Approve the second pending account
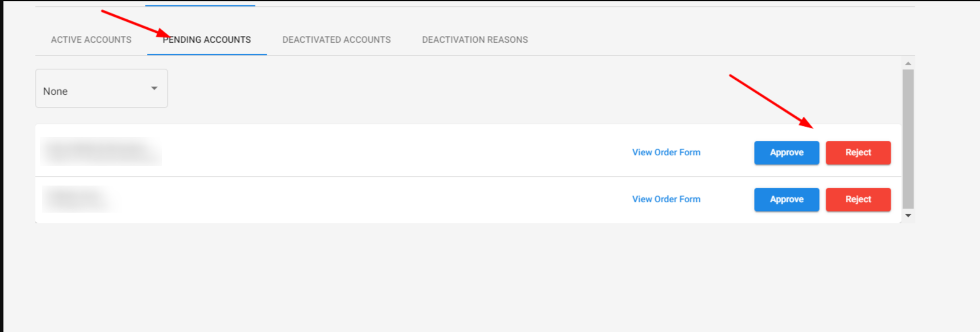Image resolution: width=980 pixels, height=332 pixels. pyautogui.click(x=786, y=200)
